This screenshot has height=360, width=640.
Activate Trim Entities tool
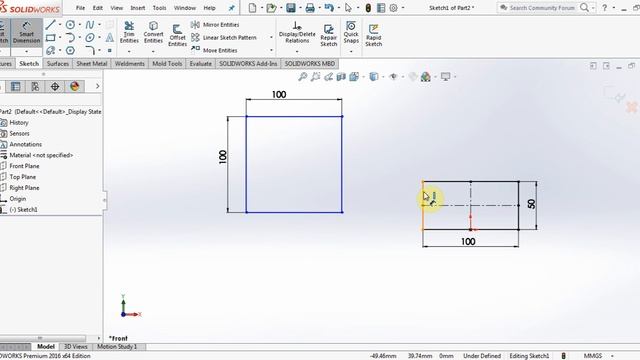pyautogui.click(x=129, y=32)
